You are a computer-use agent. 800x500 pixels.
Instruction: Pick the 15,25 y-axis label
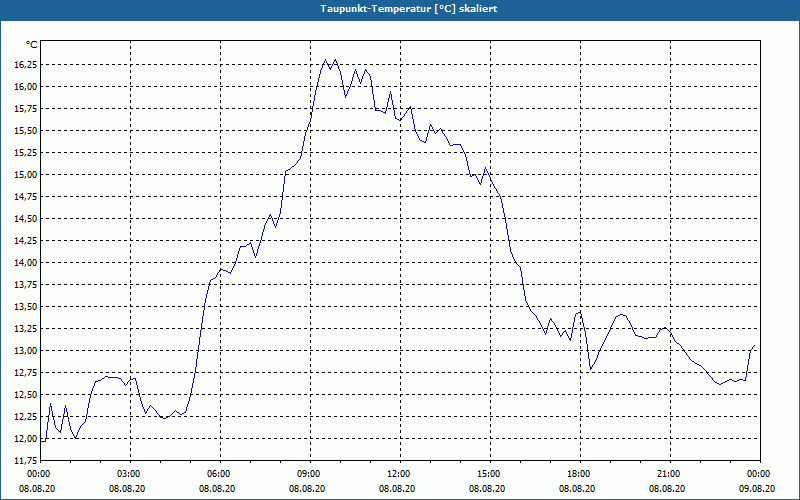tap(26, 153)
